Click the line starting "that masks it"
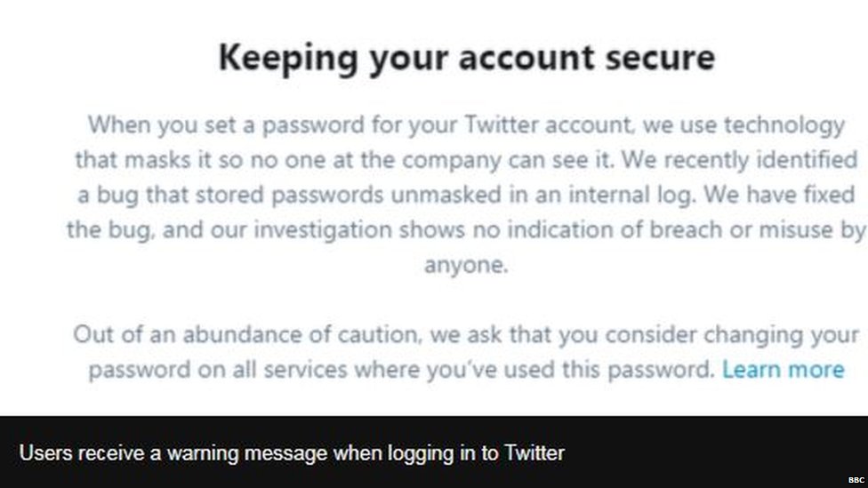The height and width of the screenshot is (488, 868). pos(465,160)
